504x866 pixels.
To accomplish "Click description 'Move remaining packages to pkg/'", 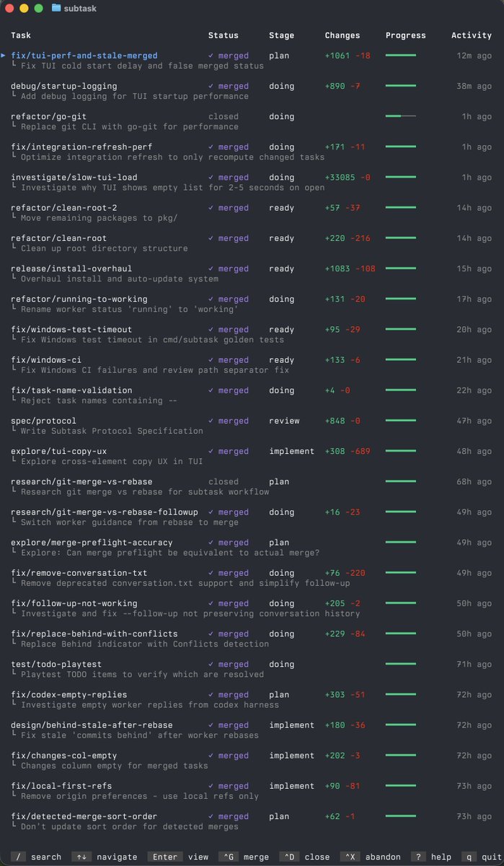I will (99, 218).
